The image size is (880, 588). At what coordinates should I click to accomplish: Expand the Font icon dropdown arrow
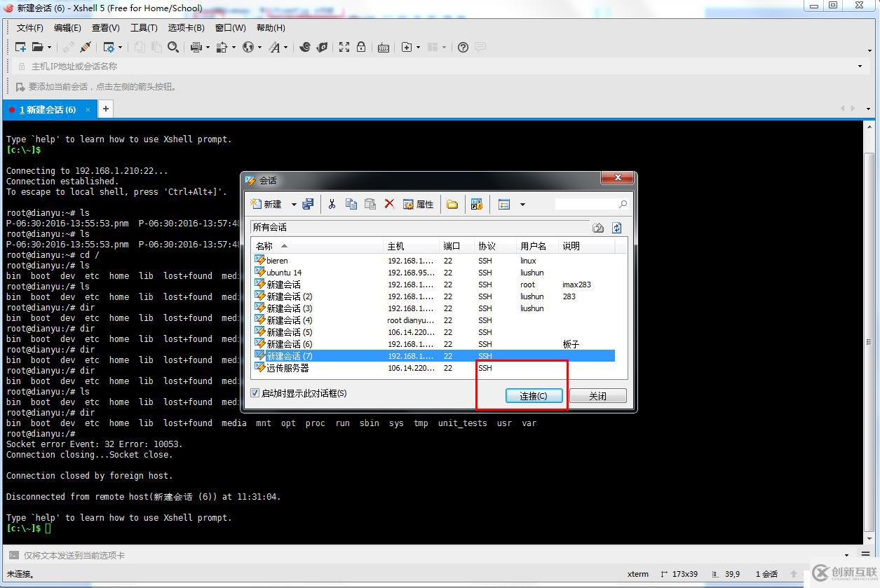tap(285, 48)
